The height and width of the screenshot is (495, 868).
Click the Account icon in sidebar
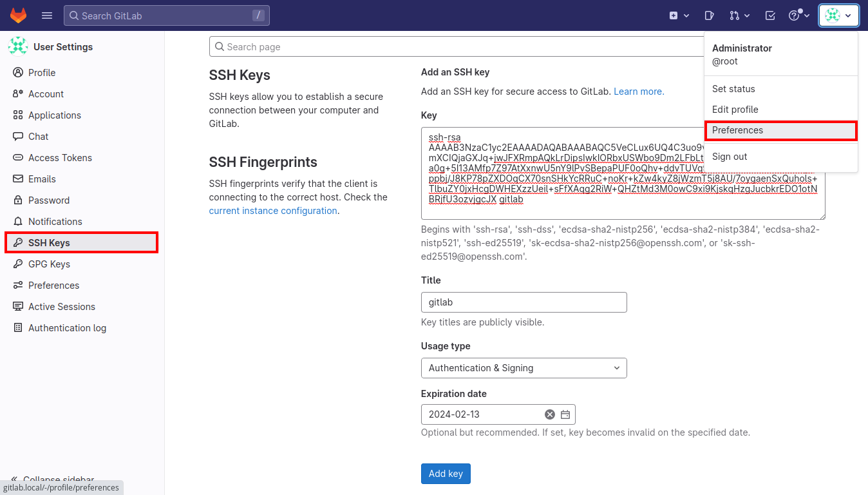(18, 94)
